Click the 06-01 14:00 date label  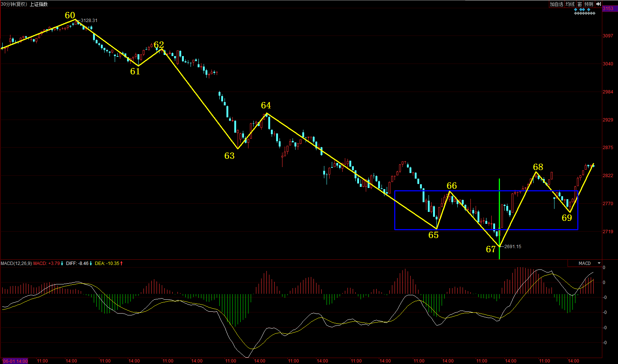click(x=15, y=361)
